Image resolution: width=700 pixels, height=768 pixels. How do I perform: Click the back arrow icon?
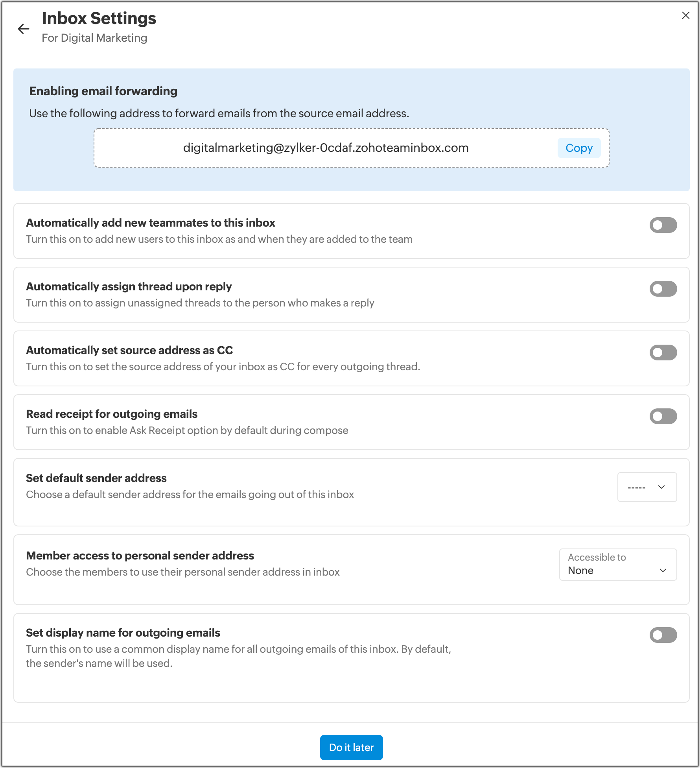[24, 29]
